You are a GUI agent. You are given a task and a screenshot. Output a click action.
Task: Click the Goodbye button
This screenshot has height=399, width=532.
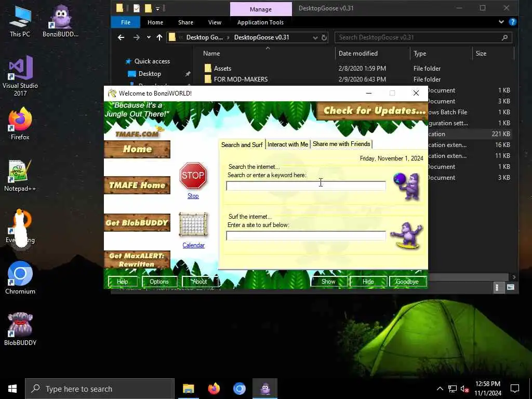pos(407,282)
